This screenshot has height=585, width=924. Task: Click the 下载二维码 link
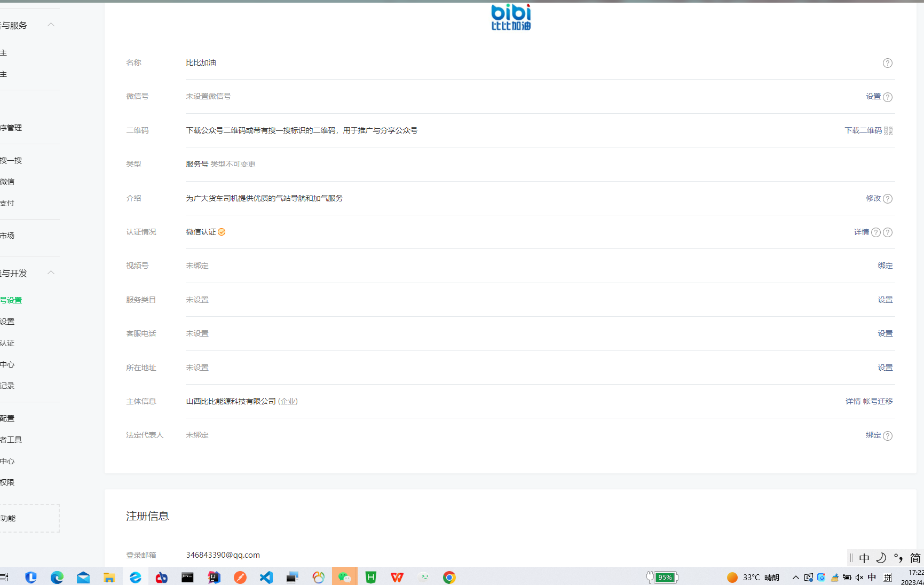coord(863,130)
